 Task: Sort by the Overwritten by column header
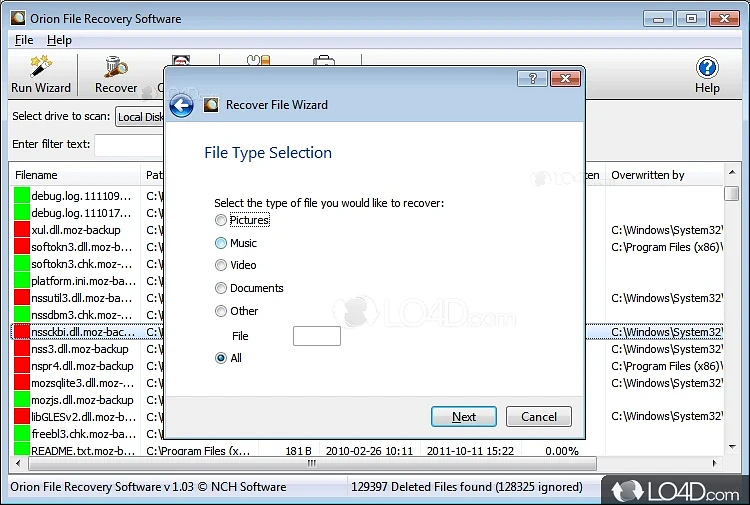664,175
